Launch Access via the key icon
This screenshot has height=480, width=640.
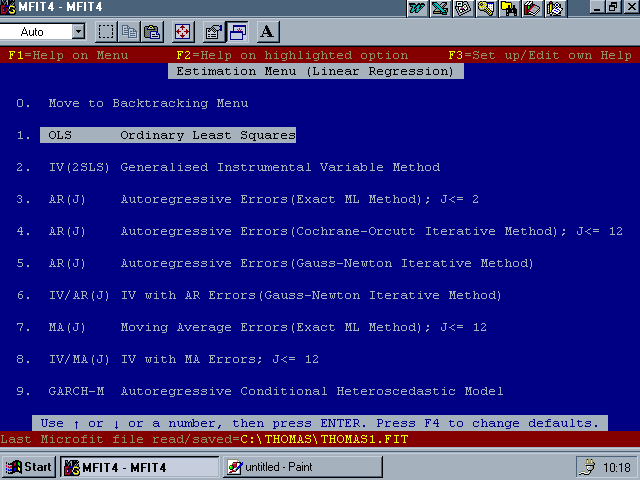(x=486, y=8)
